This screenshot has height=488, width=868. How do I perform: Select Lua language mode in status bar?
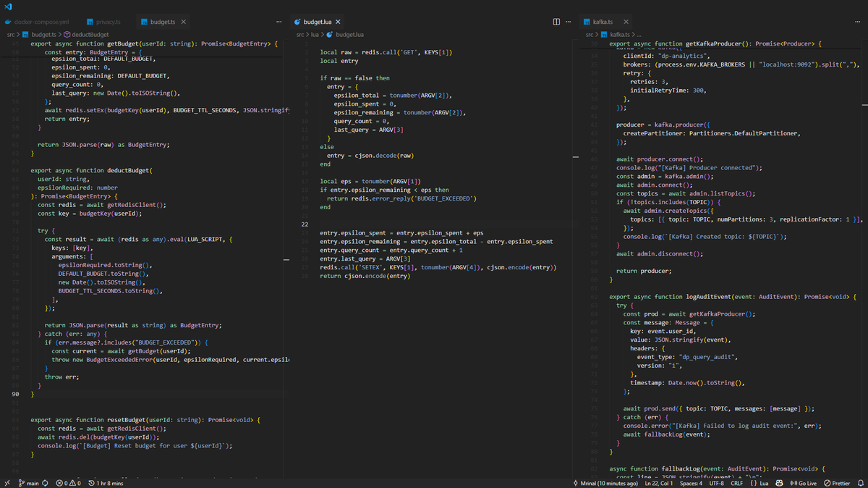tap(759, 483)
